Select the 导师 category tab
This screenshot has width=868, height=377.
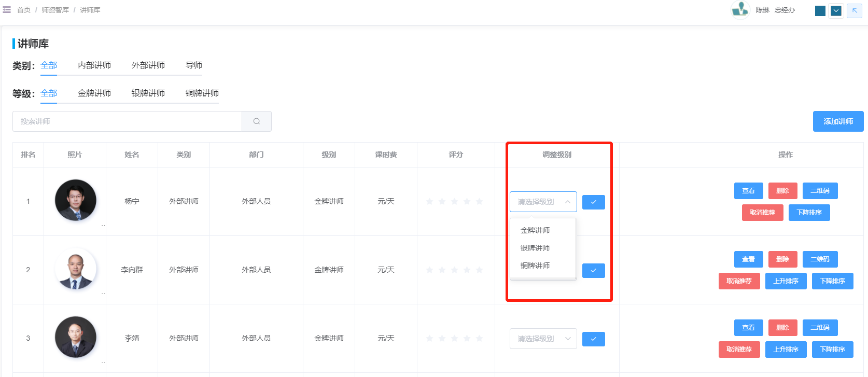194,65
